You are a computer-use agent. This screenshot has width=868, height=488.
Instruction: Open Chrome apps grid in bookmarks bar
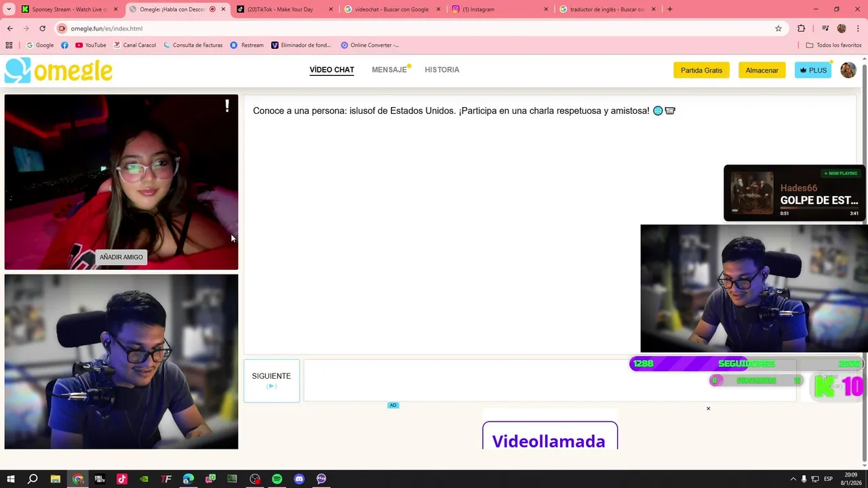[9, 45]
